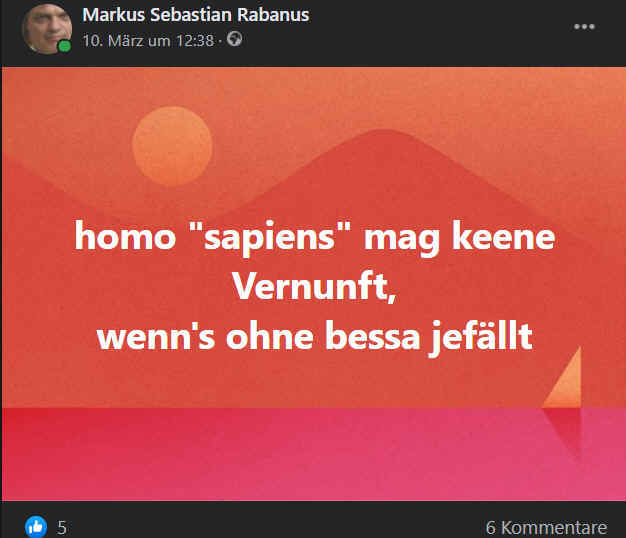Click the sail's dark reflection in the water
The width and height of the screenshot is (626, 538).
click(565, 433)
